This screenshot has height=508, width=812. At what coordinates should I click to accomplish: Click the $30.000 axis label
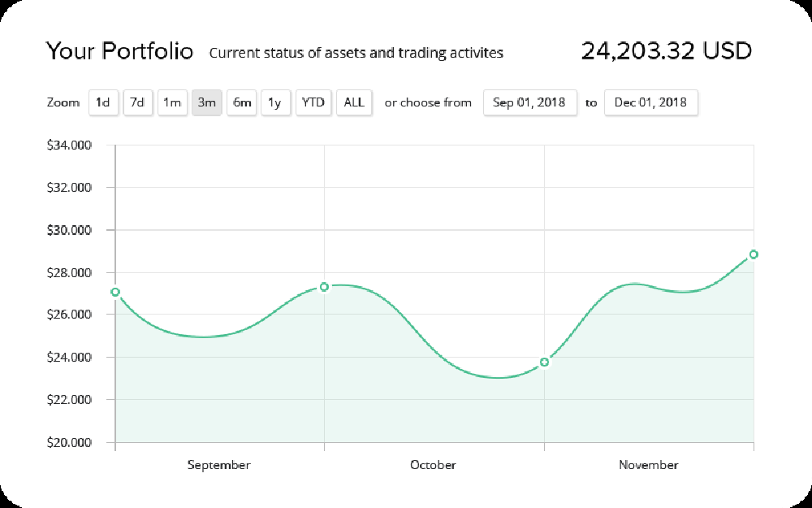69,230
